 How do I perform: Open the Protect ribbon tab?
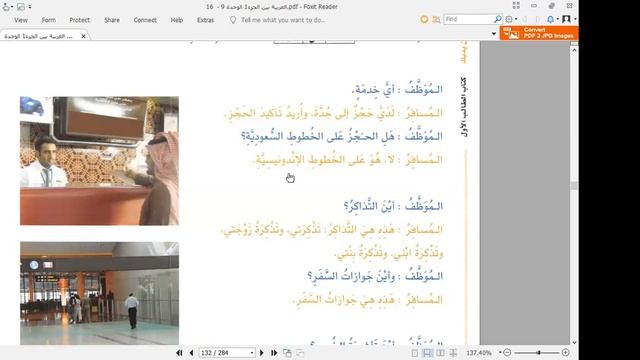[79, 20]
